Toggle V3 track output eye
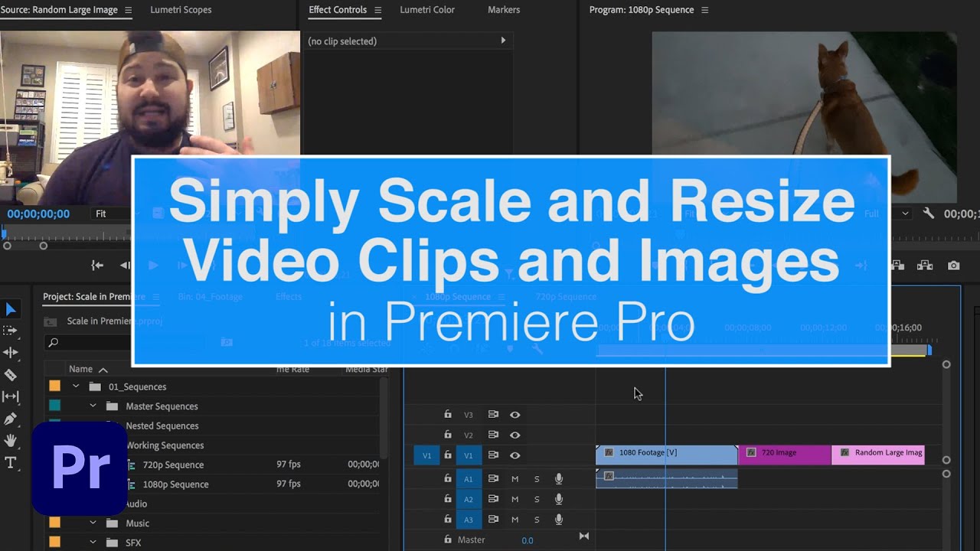980x551 pixels. pyautogui.click(x=515, y=415)
